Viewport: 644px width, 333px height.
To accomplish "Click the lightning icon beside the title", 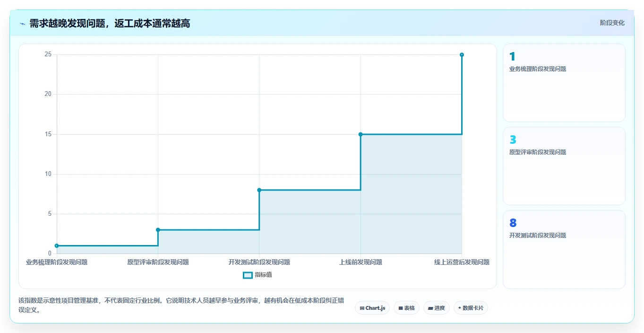I will tap(22, 24).
